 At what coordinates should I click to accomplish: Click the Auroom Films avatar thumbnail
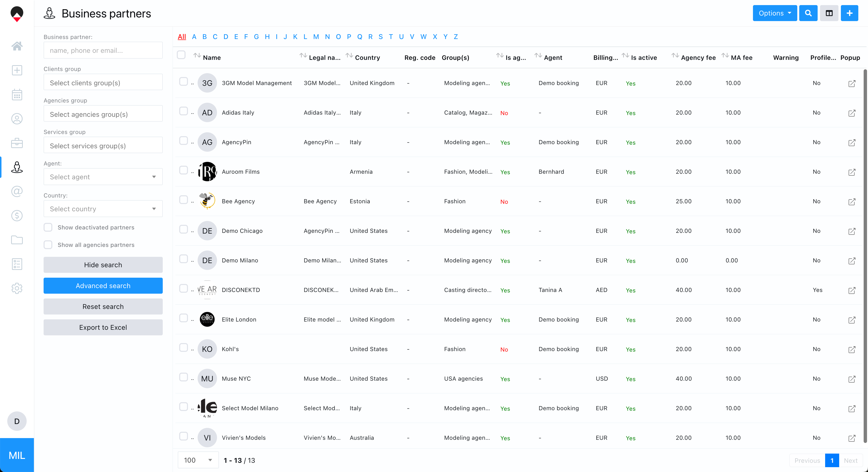click(x=207, y=172)
